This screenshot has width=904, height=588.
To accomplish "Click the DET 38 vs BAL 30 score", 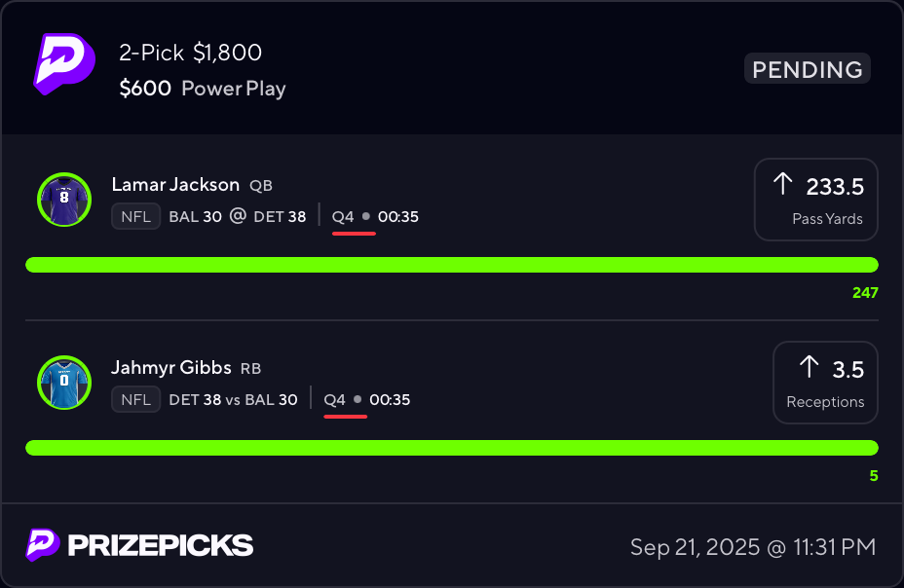I will pos(233,399).
